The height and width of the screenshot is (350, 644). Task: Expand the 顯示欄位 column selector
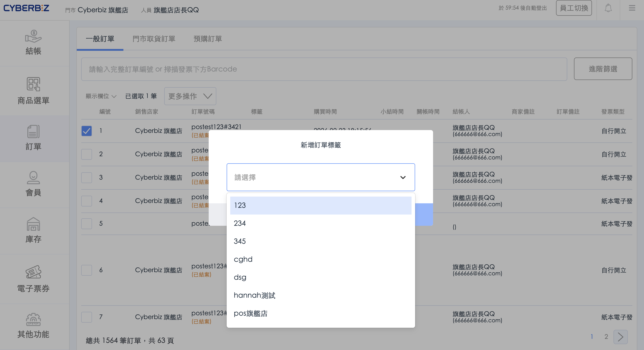101,96
